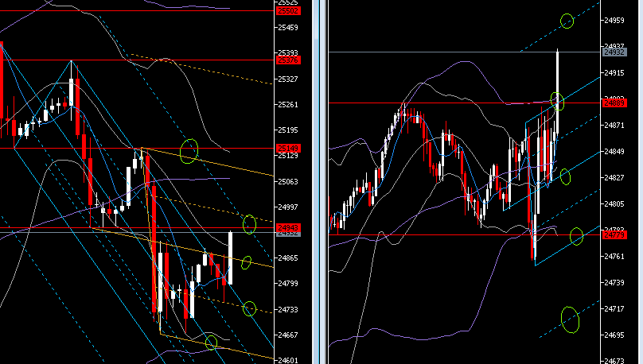643x364 pixels.
Task: Click the 24717 label in right chart
Action: tap(614, 309)
